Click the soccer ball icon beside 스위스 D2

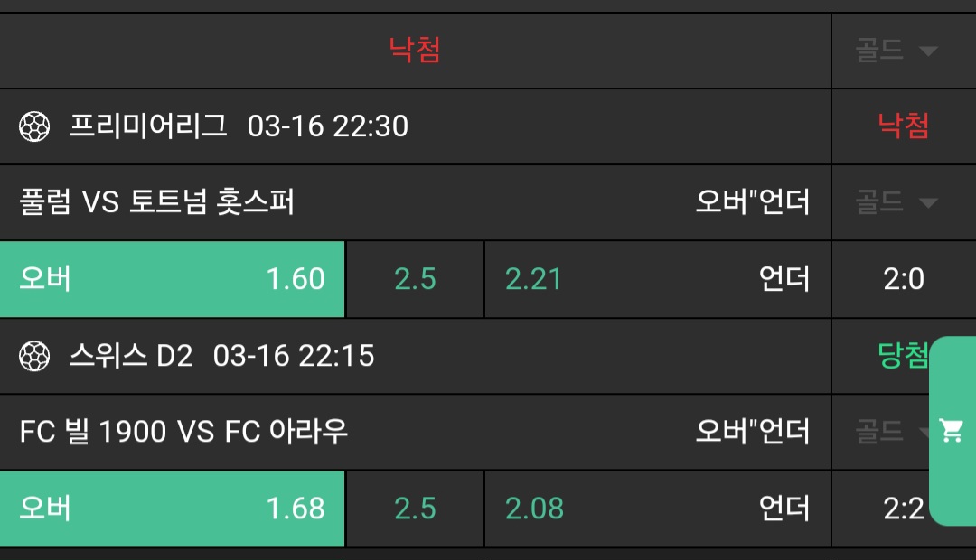click(x=34, y=356)
